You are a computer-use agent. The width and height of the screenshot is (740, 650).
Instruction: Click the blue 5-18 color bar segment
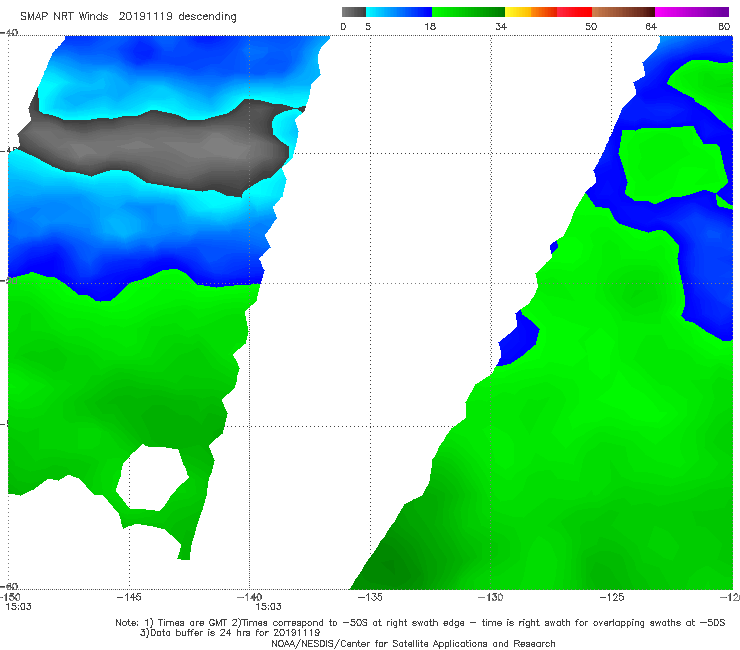coord(399,12)
